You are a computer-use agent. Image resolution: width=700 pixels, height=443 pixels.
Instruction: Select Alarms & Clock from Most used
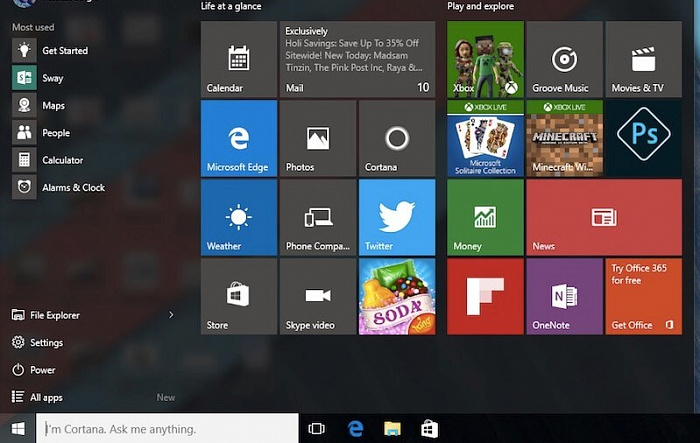pos(72,187)
